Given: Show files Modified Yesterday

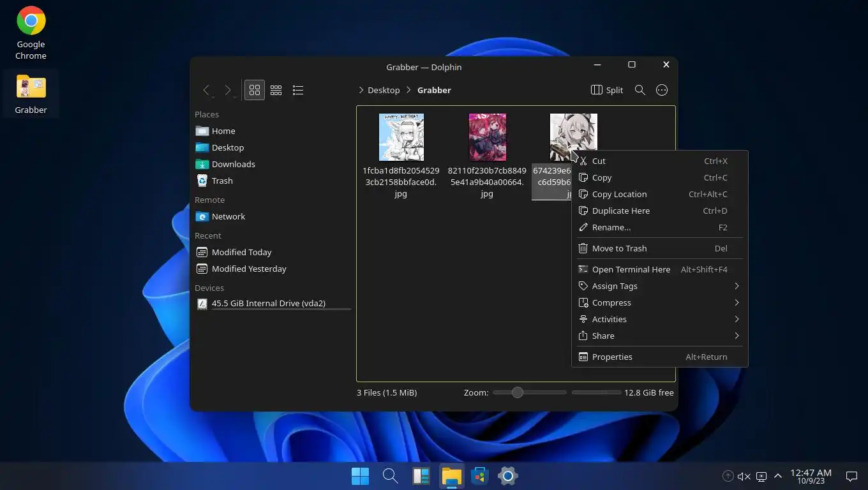Looking at the screenshot, I should point(273,269).
